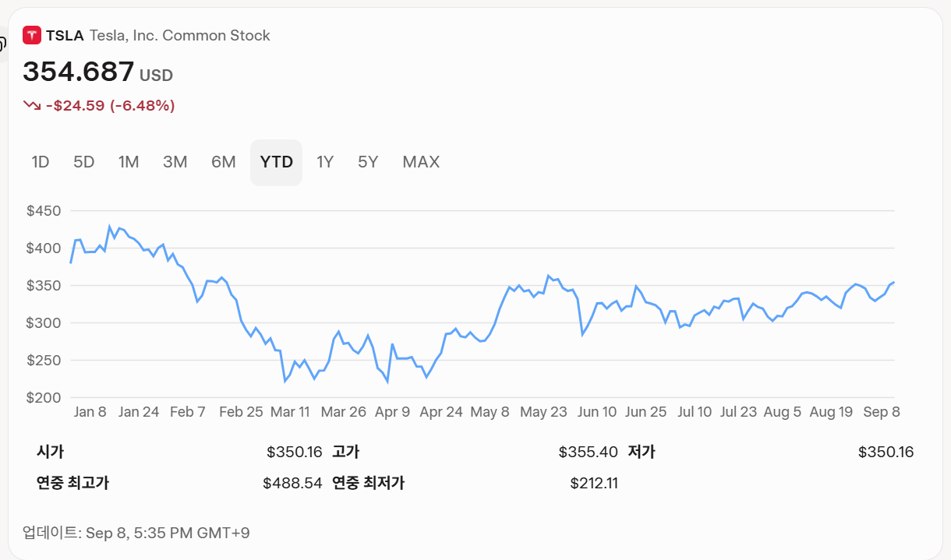Click the Mar 11 date label

290,412
